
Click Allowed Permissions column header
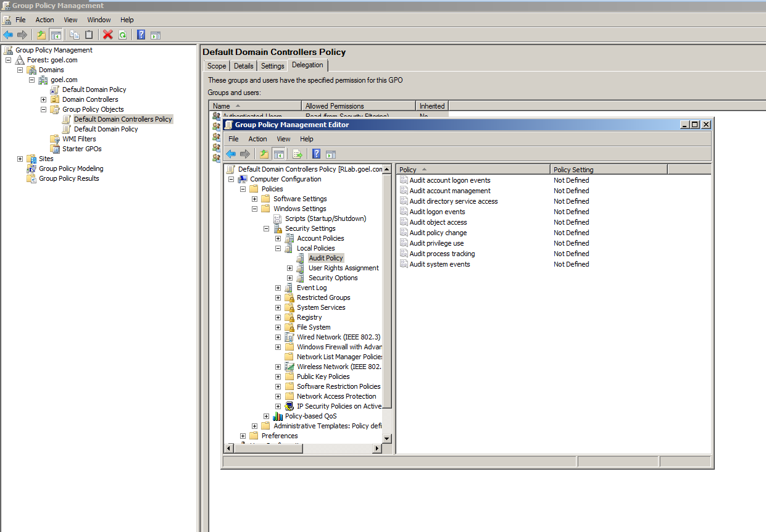(359, 106)
